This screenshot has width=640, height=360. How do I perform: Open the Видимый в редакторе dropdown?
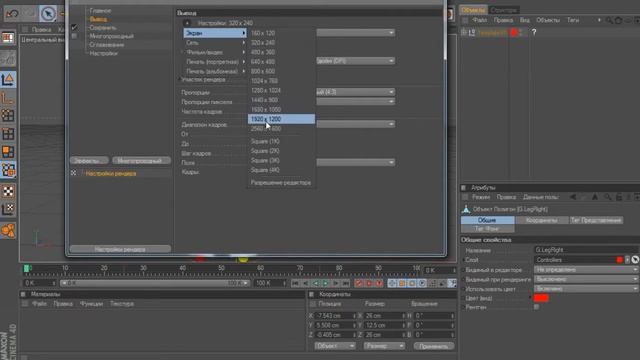click(586, 270)
